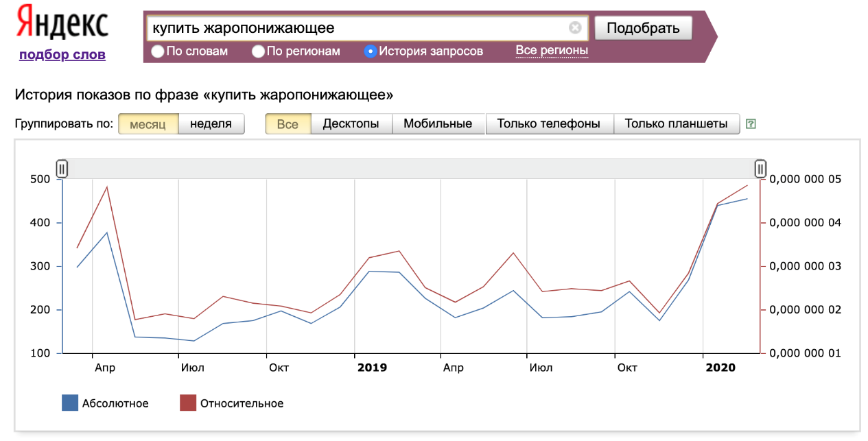Switch to the "Все" devices tab
This screenshot has height=441, width=868.
(288, 124)
